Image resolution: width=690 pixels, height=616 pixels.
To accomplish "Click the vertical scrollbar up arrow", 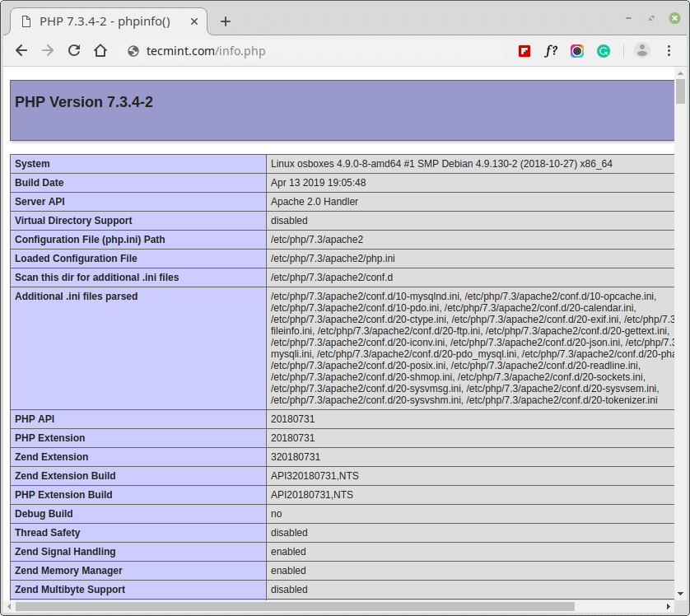I will coord(681,73).
